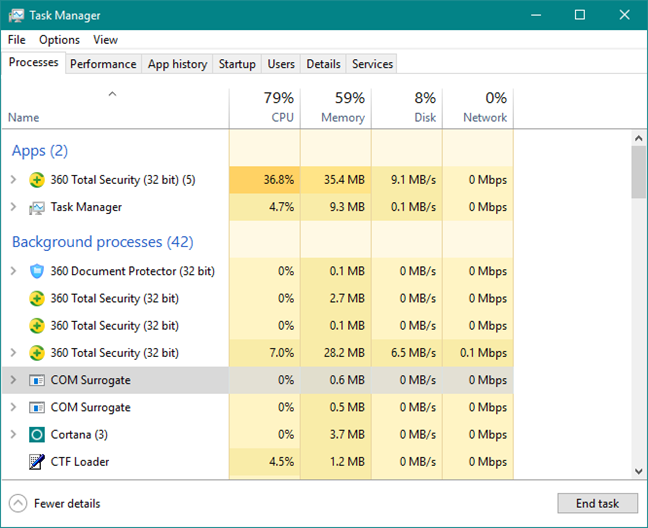Expand the Task Manager app entry
This screenshot has width=648, height=528.
pyautogui.click(x=13, y=207)
